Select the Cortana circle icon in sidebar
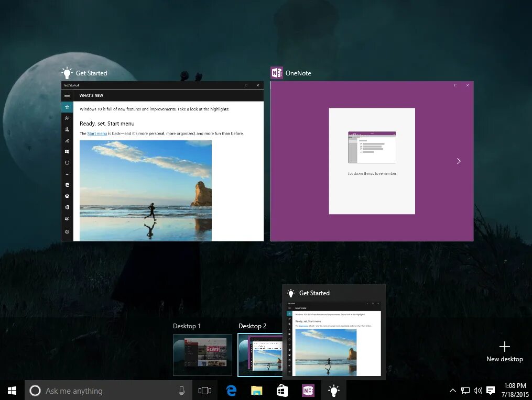The height and width of the screenshot is (400, 532). tap(67, 163)
